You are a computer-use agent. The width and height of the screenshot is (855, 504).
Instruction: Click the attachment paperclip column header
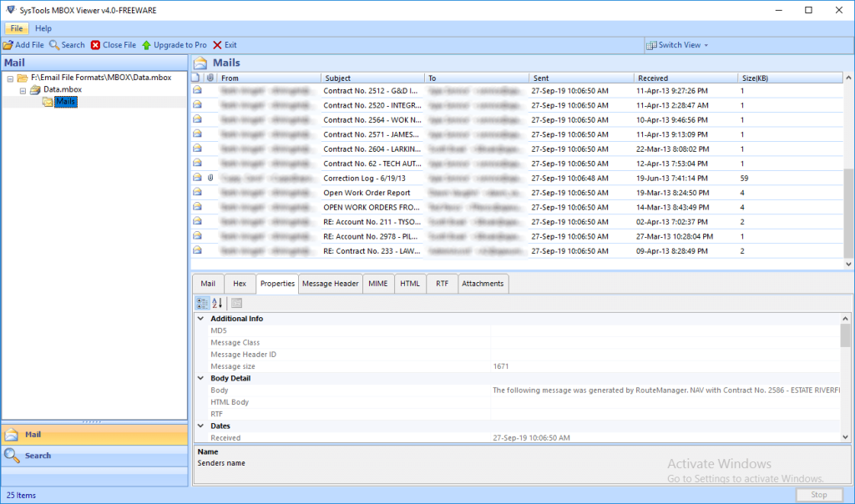(x=210, y=78)
